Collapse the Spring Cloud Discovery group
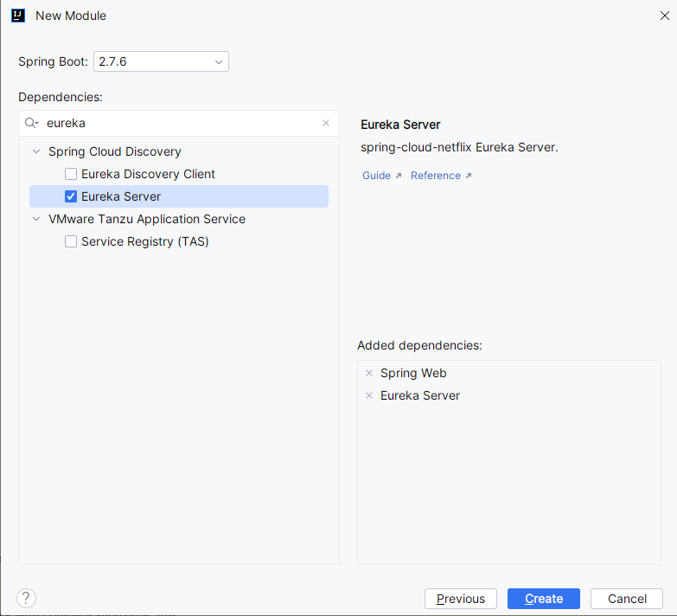Image resolution: width=677 pixels, height=616 pixels. click(x=36, y=151)
